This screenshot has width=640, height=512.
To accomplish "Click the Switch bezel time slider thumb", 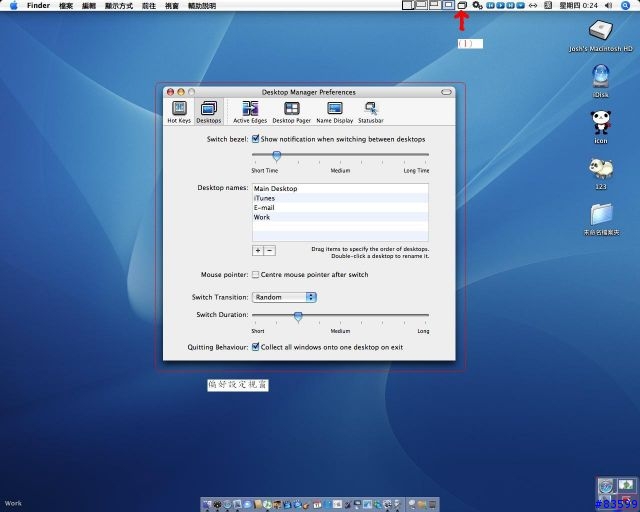I will pyautogui.click(x=276, y=156).
